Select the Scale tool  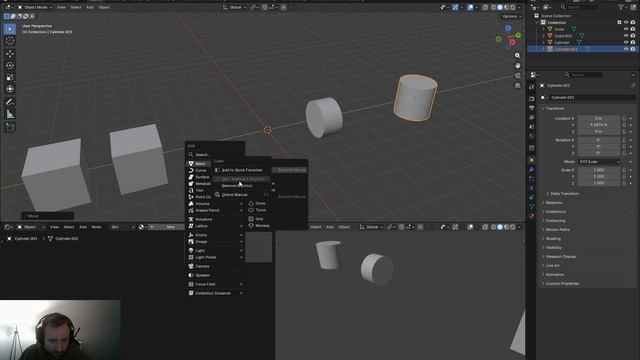click(10, 77)
